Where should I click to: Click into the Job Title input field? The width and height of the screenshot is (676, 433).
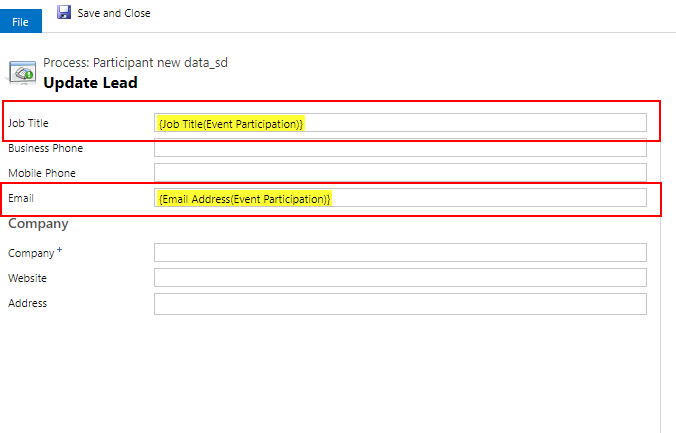400,122
